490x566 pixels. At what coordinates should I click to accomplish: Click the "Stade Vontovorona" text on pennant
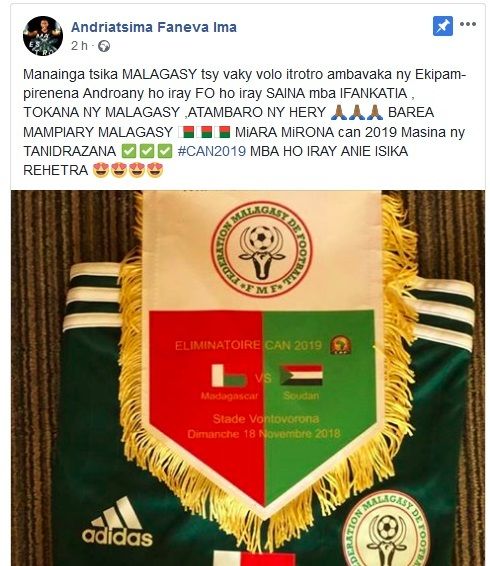click(266, 419)
